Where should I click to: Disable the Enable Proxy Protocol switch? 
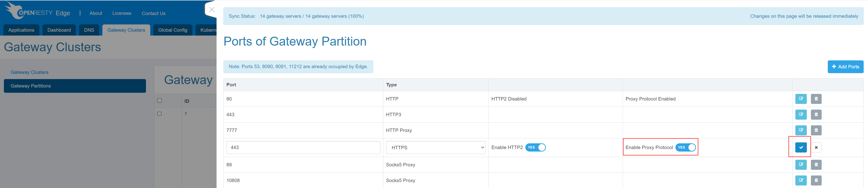pyautogui.click(x=685, y=147)
